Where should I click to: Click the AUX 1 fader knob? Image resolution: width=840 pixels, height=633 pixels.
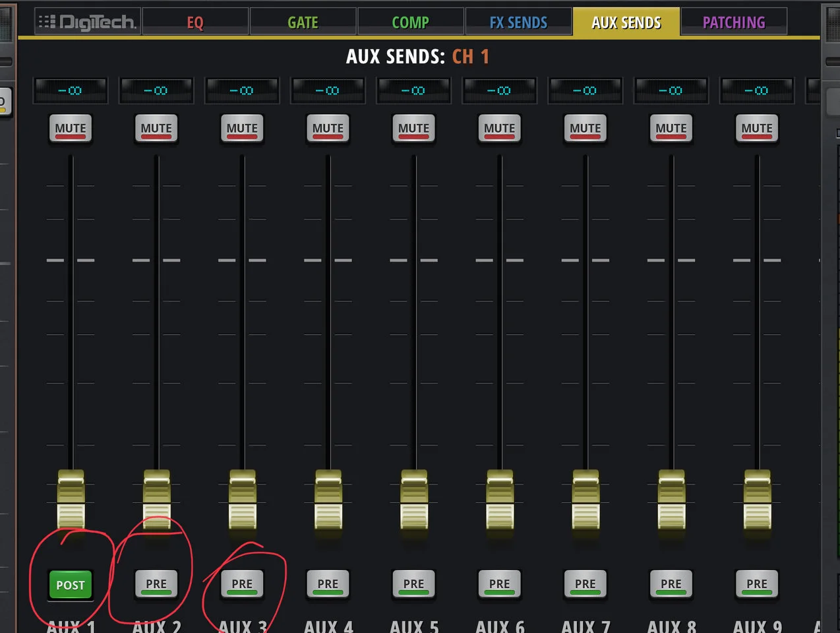pos(71,500)
